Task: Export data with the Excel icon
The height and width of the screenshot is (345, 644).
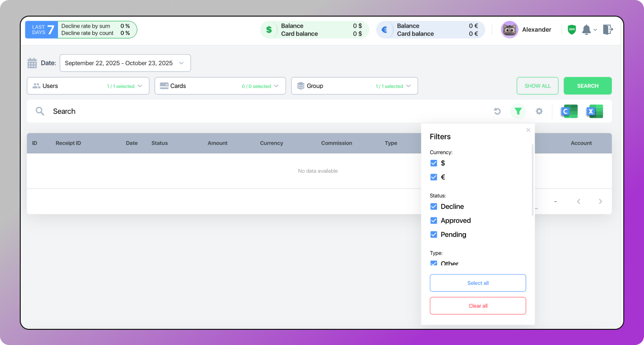Action: (x=594, y=111)
